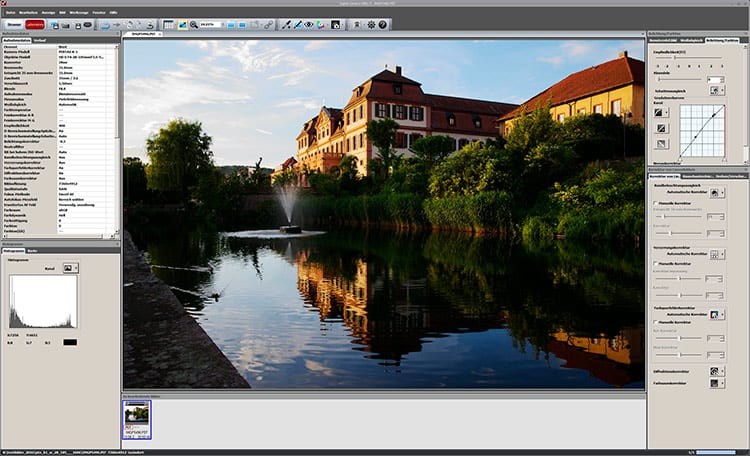Screen dimensions: 750x456
Task: Click the magnifier zoom tool icon
Action: click(195, 23)
